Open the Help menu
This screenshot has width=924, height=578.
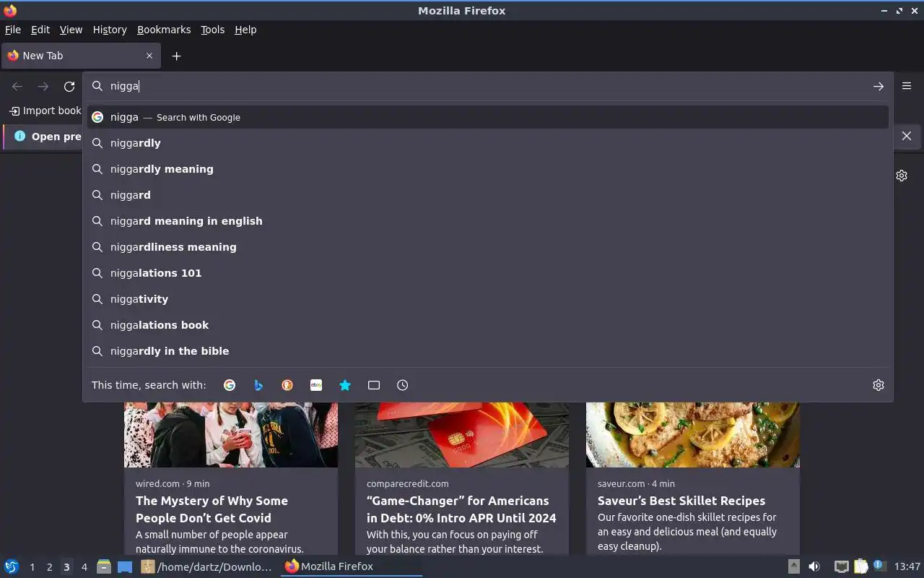coord(245,30)
